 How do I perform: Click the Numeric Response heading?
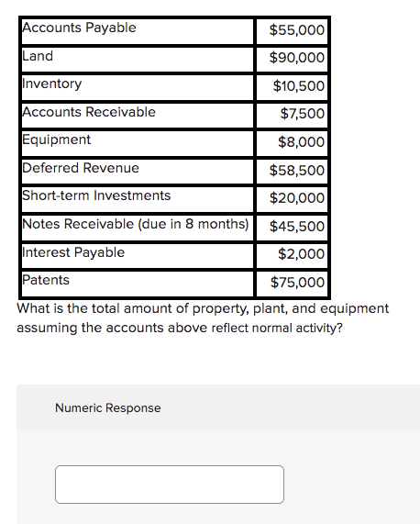(x=108, y=407)
